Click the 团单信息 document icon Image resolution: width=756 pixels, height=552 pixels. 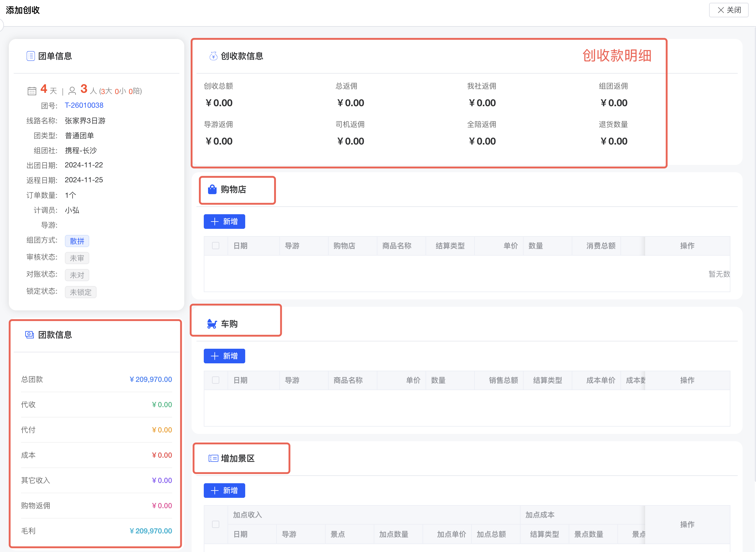(30, 56)
